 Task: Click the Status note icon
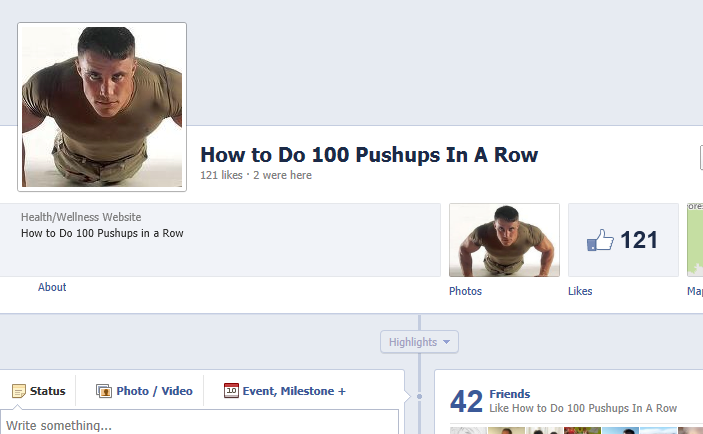pos(19,391)
